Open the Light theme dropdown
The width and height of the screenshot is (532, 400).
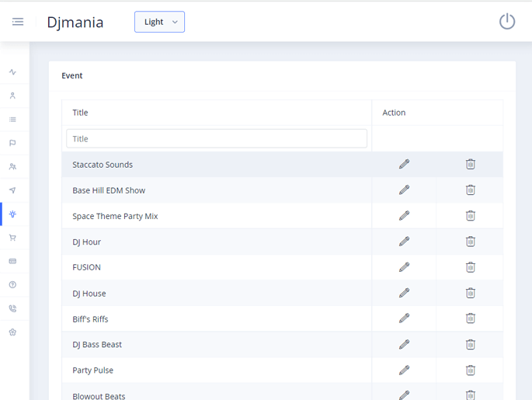159,22
